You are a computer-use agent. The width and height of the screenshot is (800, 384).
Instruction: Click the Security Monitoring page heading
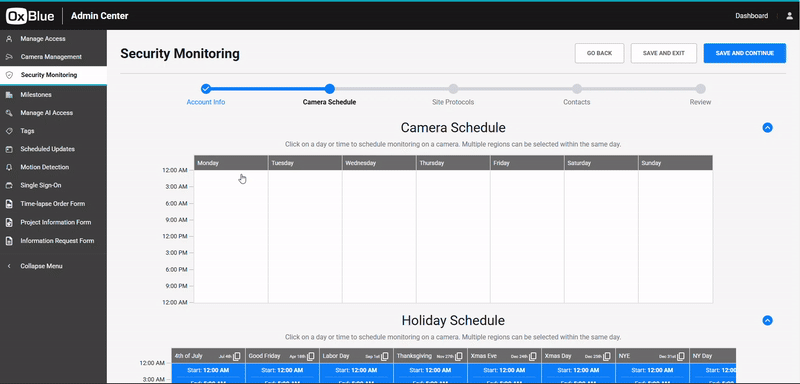180,54
